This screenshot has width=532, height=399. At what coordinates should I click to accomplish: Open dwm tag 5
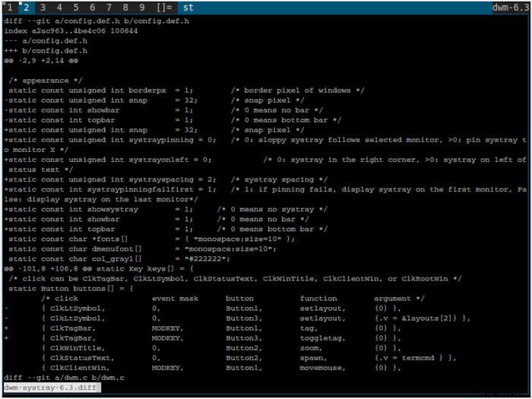[x=76, y=7]
